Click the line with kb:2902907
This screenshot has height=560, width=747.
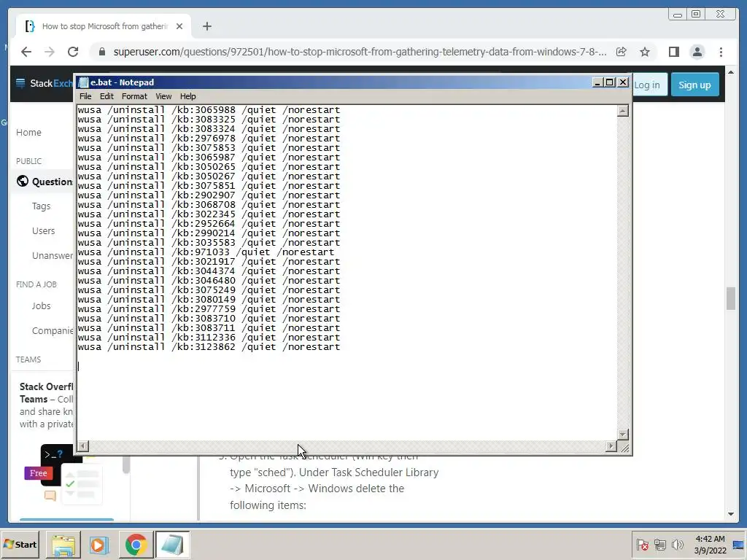pyautogui.click(x=209, y=195)
